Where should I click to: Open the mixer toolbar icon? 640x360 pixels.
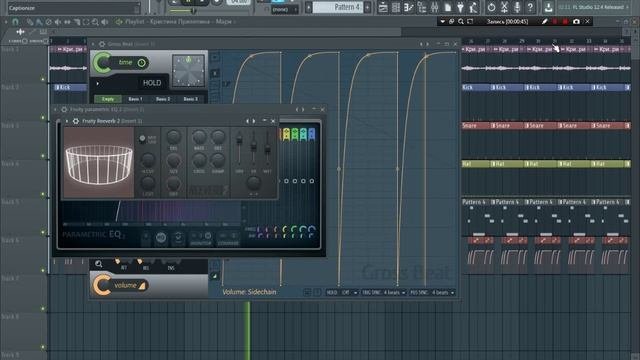[435, 7]
